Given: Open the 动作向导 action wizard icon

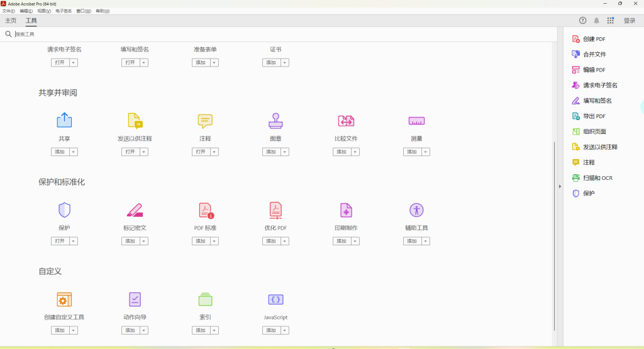Looking at the screenshot, I should 135,299.
